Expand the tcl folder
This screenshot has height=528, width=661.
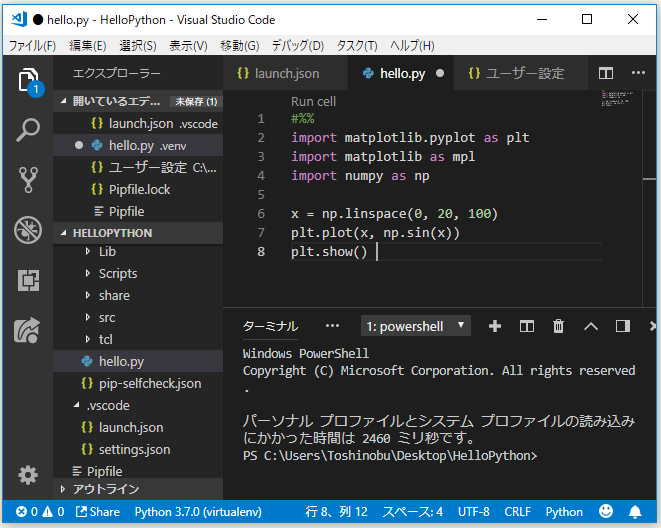point(88,339)
